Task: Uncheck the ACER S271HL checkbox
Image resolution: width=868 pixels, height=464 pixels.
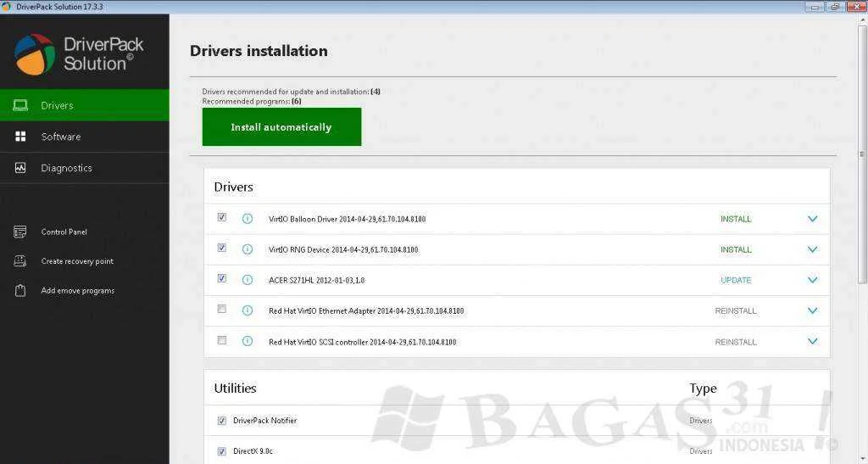Action: 222,278
